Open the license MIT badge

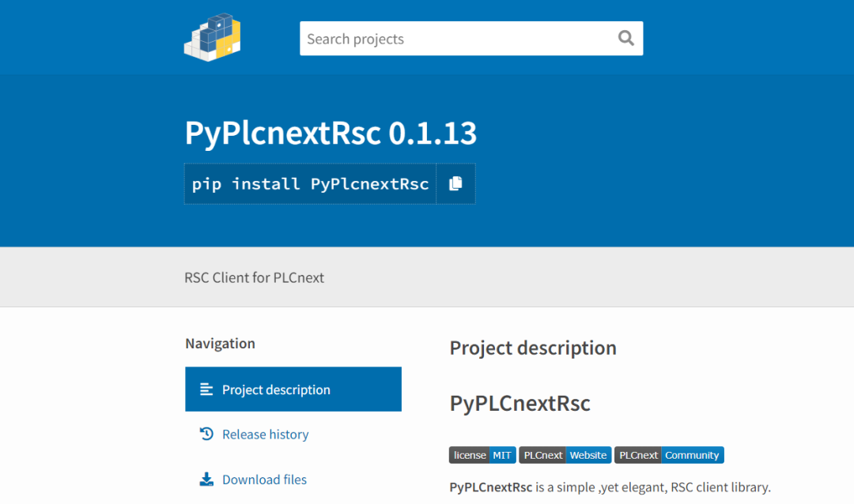click(482, 455)
